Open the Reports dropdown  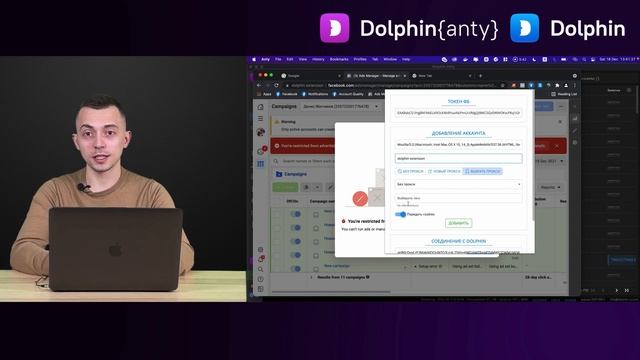pos(550,187)
